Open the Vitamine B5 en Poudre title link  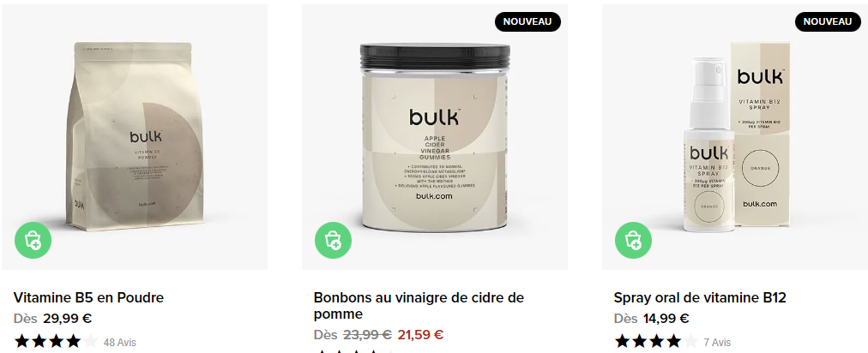tap(88, 297)
